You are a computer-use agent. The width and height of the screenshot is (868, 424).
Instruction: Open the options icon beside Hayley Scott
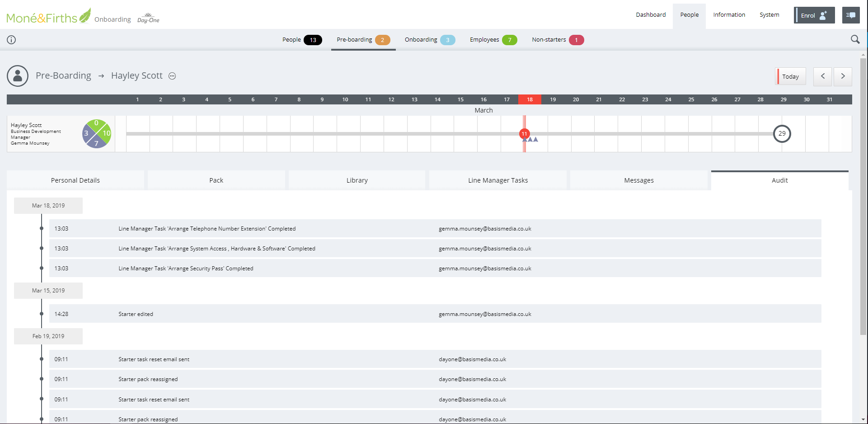(x=172, y=76)
